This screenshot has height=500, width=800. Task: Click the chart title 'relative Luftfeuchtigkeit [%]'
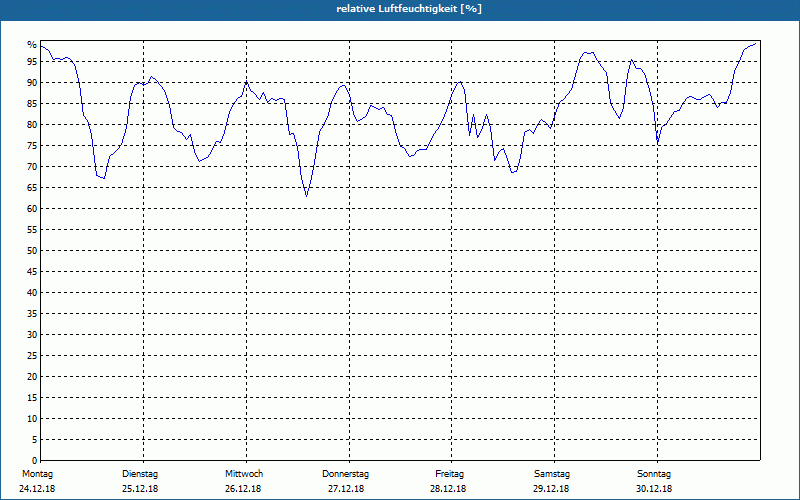[x=409, y=9]
